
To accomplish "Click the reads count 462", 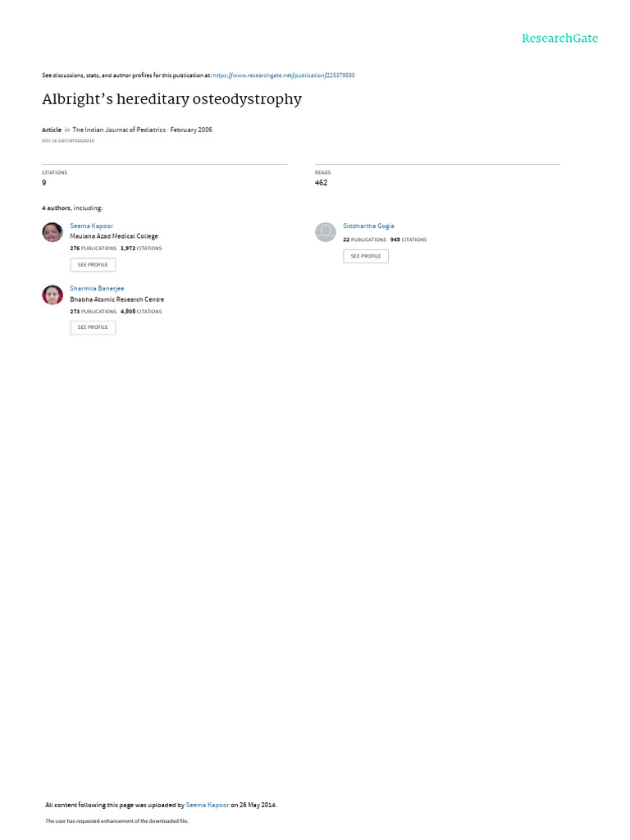I will point(321,183).
